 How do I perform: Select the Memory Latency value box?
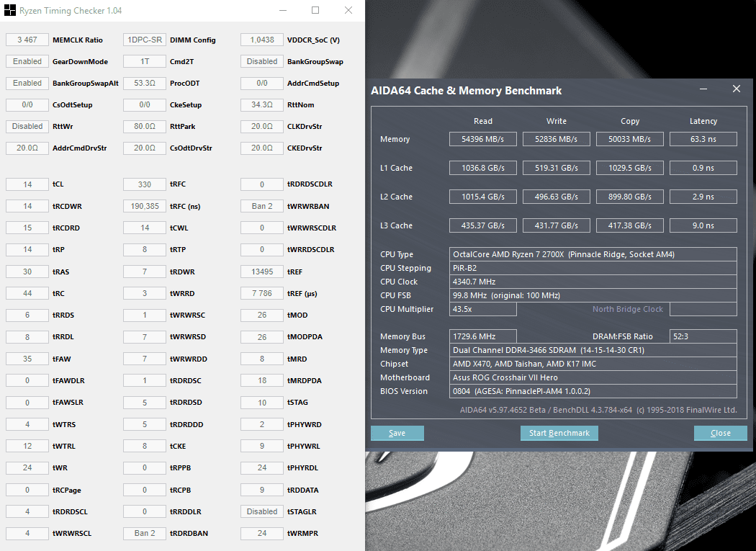pos(703,139)
